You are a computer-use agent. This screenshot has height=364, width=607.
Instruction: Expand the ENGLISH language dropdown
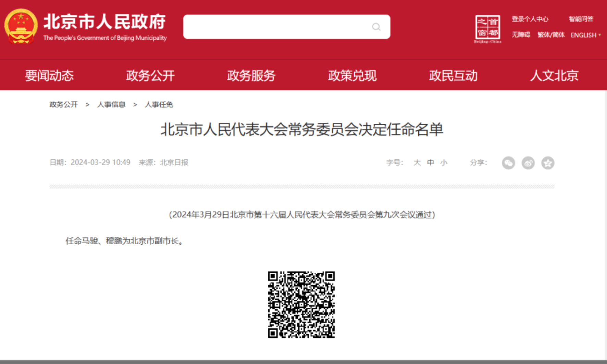(x=585, y=35)
